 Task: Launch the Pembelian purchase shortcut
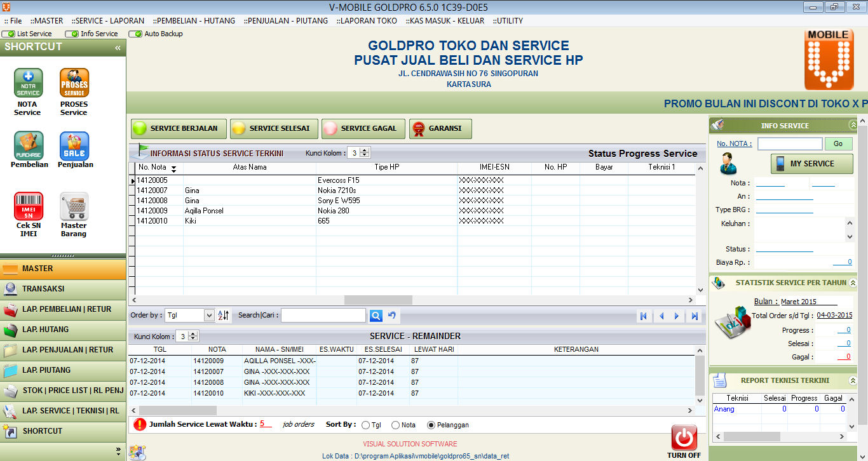point(29,145)
